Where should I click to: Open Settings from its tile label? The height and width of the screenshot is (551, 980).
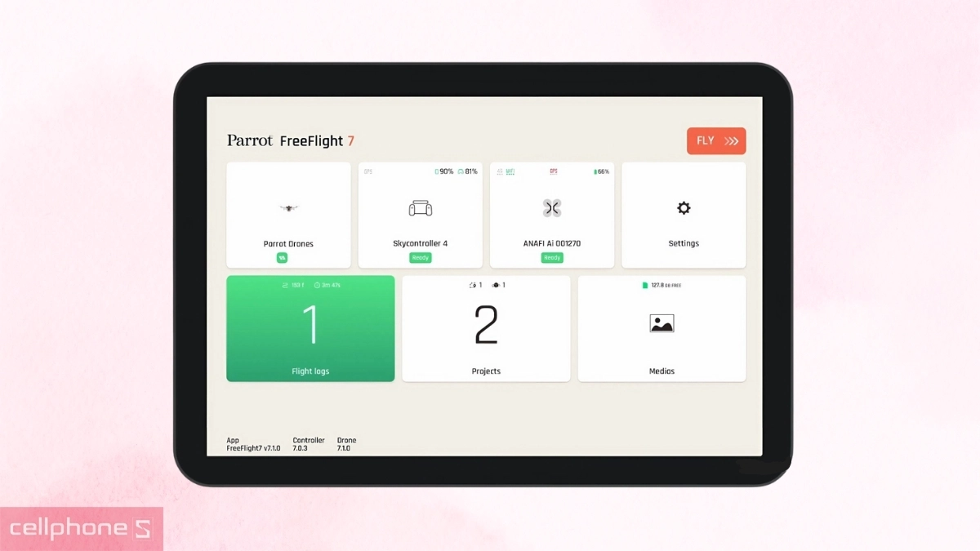point(684,242)
